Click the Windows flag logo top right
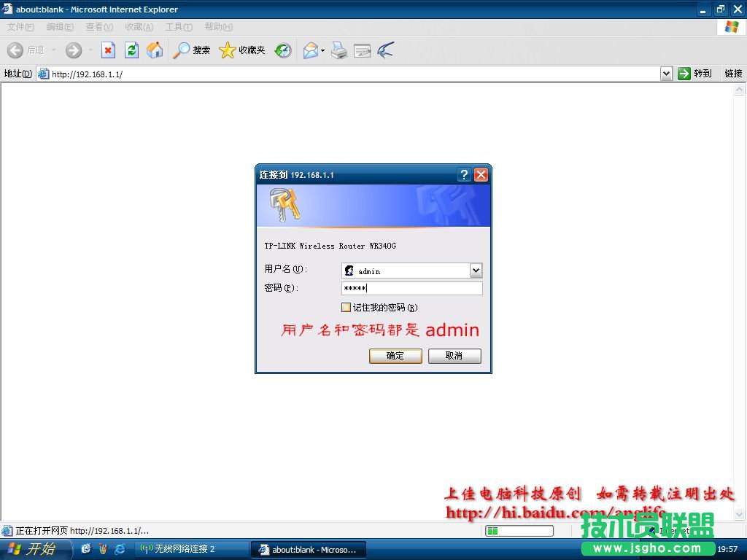The height and width of the screenshot is (560, 747). (x=731, y=27)
